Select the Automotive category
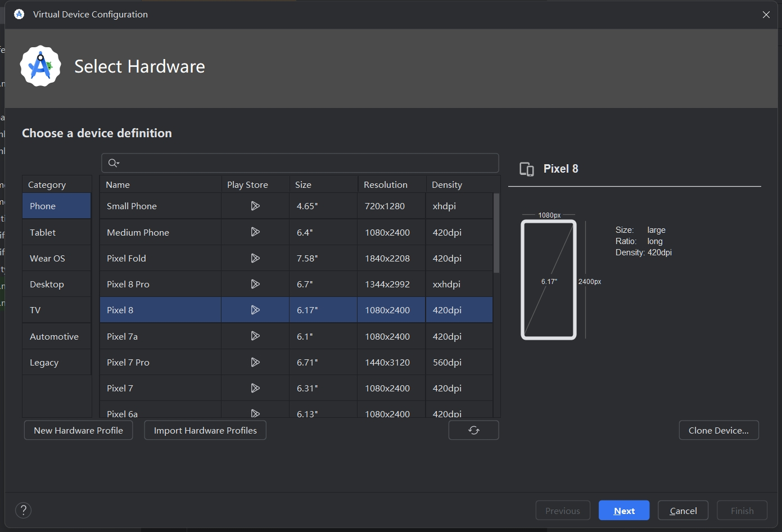This screenshot has height=532, width=782. [56, 336]
